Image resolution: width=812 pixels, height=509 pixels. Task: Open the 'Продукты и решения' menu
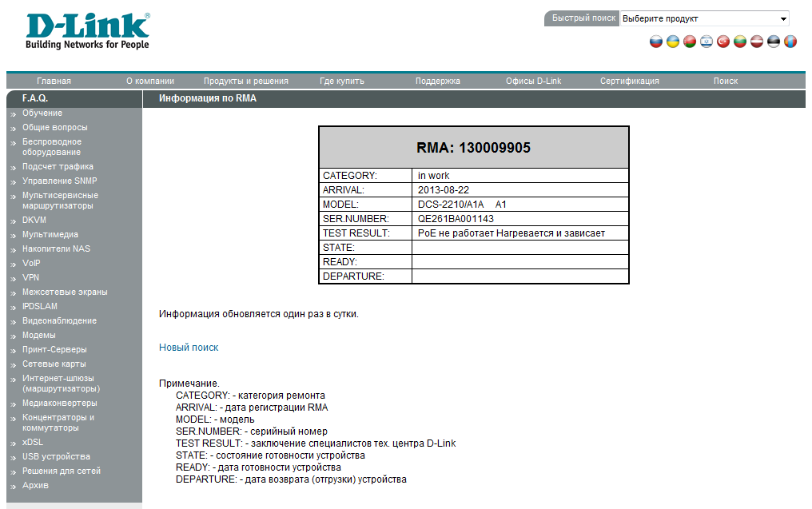pos(246,81)
